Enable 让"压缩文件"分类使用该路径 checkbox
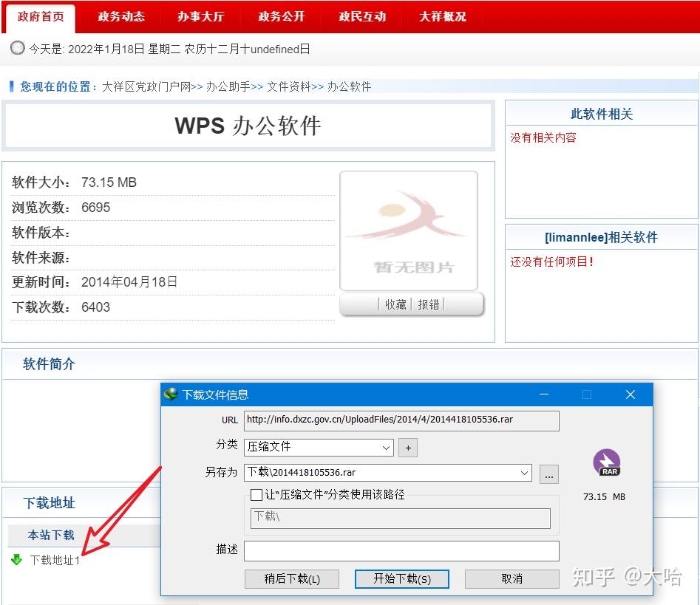 tap(256, 494)
